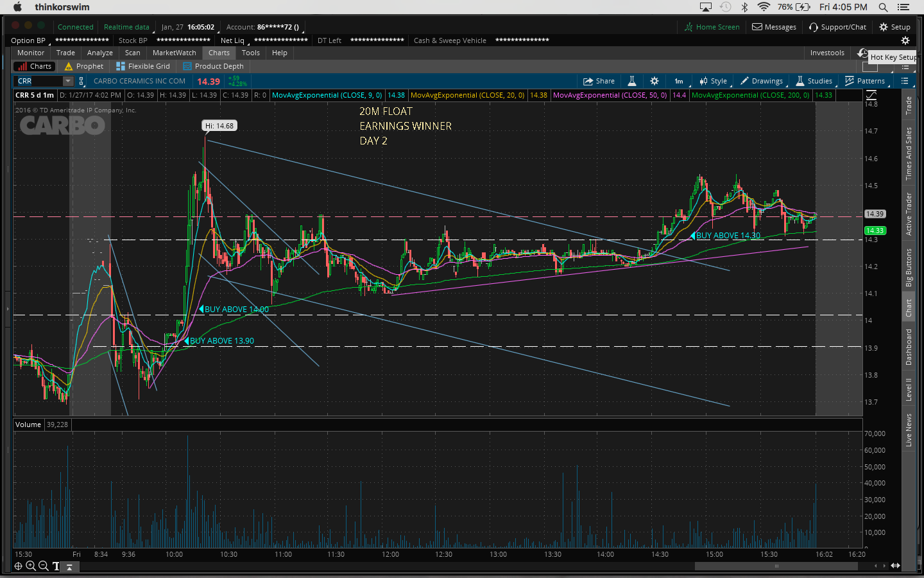Click the symbol link clip icon

pos(81,81)
